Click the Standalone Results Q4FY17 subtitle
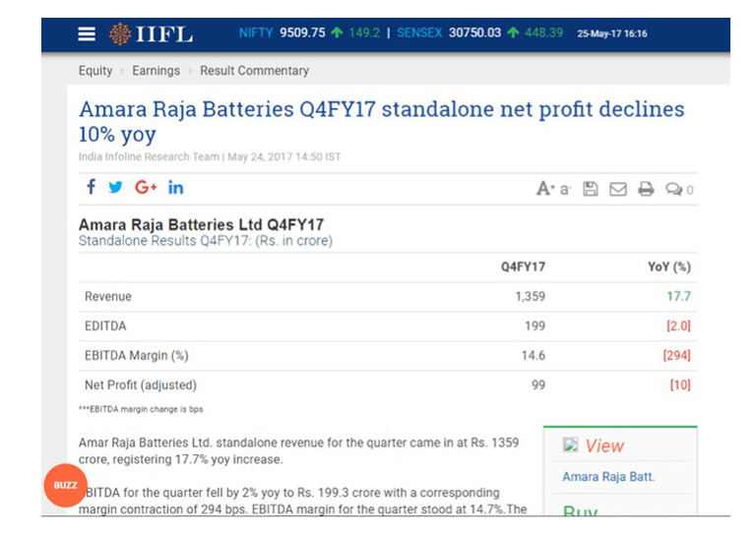The width and height of the screenshot is (756, 537). pyautogui.click(x=206, y=241)
